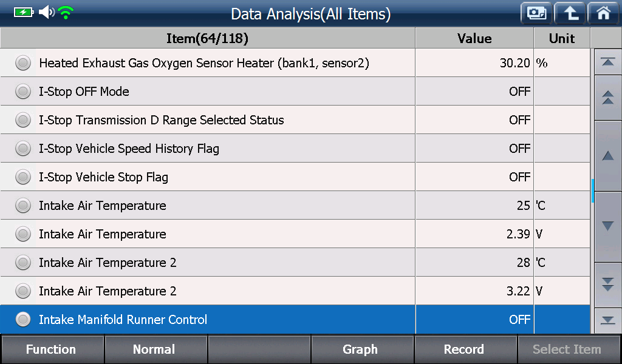Tap the speaker volume icon
Viewport: 622px width, 364px height.
[x=47, y=12]
